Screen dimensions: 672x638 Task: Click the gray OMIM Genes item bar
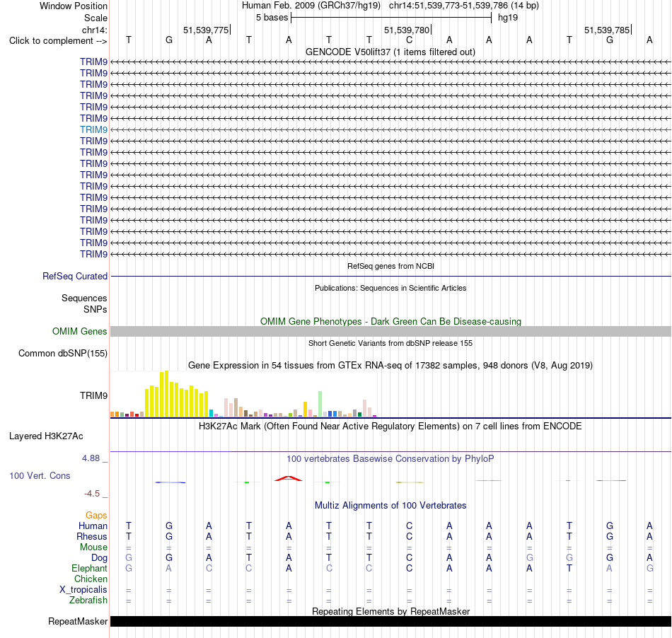click(x=391, y=331)
